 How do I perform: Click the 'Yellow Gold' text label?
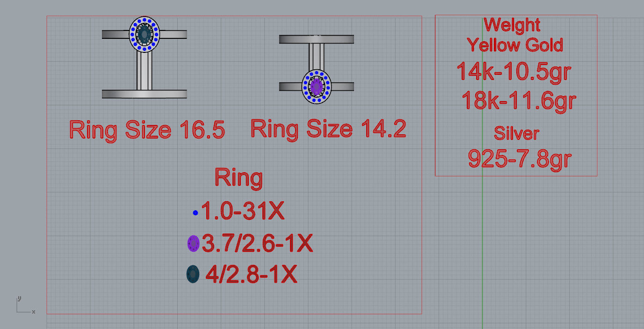pyautogui.click(x=515, y=45)
